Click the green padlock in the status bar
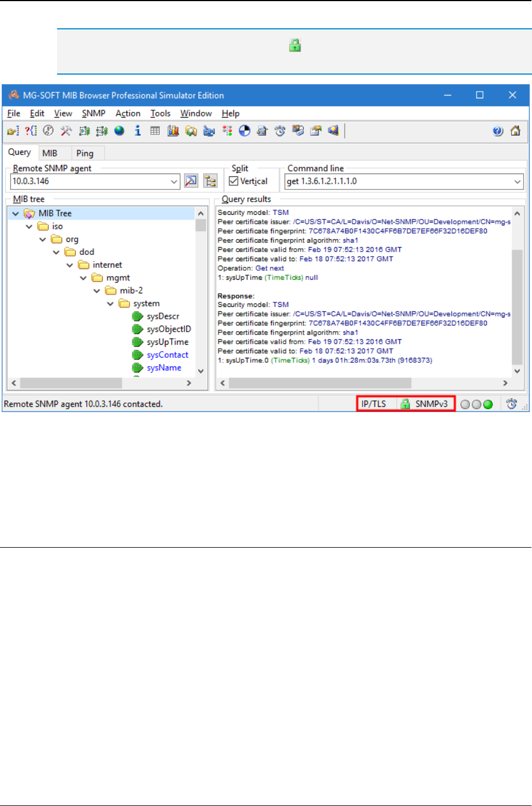 (405, 404)
